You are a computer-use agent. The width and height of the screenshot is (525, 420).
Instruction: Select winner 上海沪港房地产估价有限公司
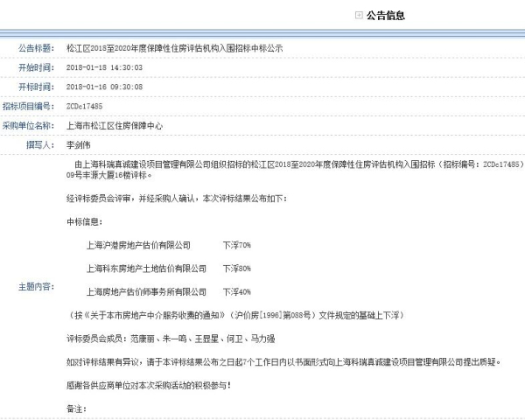138,245
